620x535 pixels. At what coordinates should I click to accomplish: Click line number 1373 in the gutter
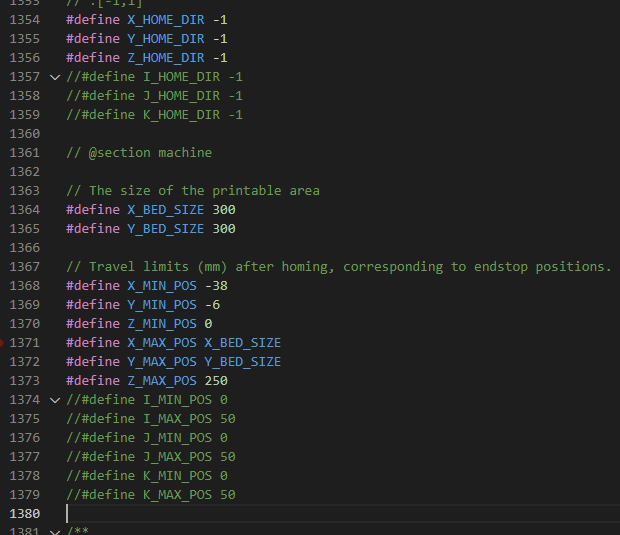(x=25, y=381)
